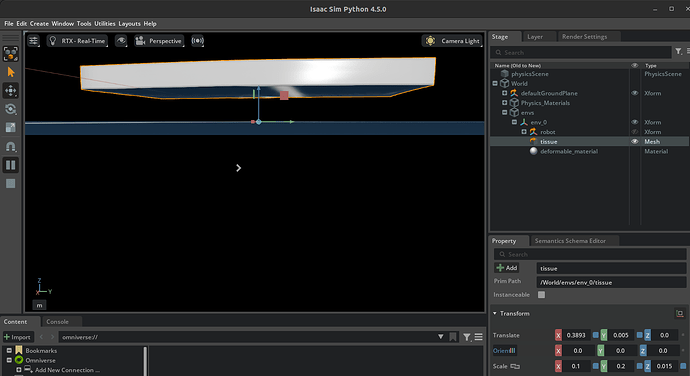Image resolution: width=690 pixels, height=376 pixels.
Task: Open the Camera Light lighting menu
Action: click(x=452, y=41)
